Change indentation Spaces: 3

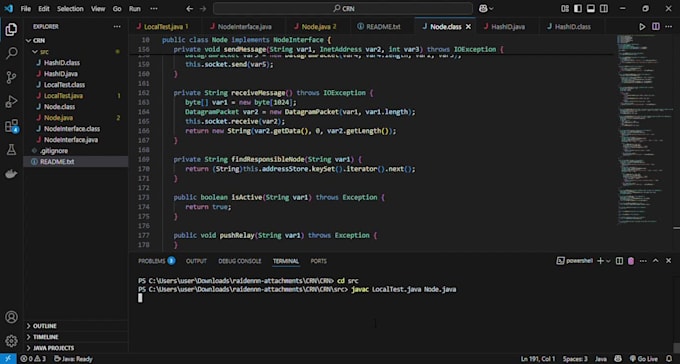click(575, 359)
